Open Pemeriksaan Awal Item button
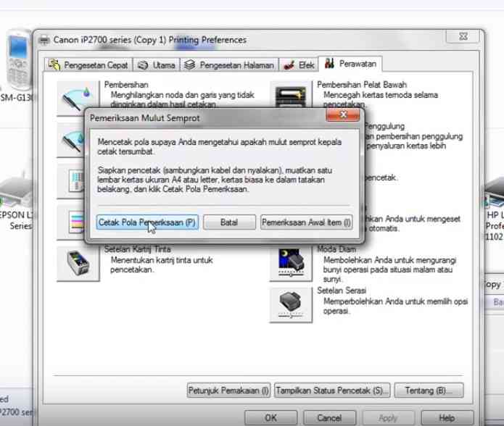 [306, 222]
